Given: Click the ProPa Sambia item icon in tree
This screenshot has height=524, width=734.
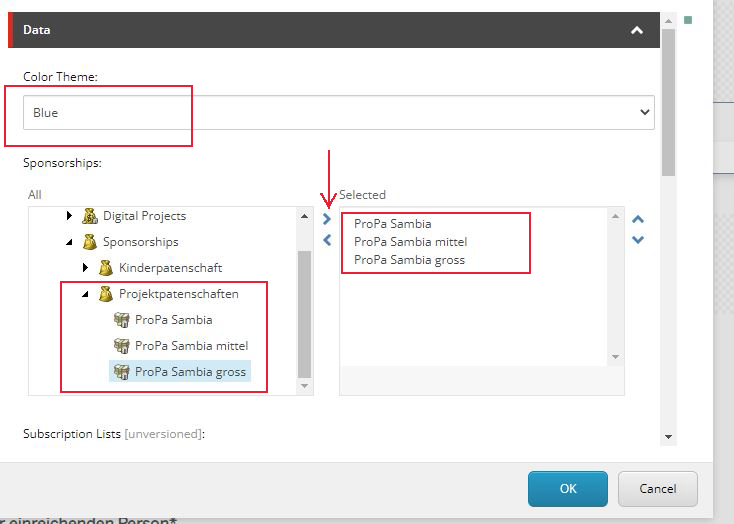Looking at the screenshot, I should 122,320.
